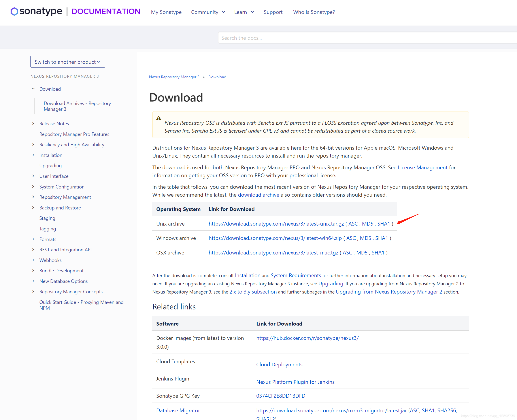The height and width of the screenshot is (420, 517).
Task: Open GPG key 0374CF2E8DD1BDFD link
Action: [281, 396]
